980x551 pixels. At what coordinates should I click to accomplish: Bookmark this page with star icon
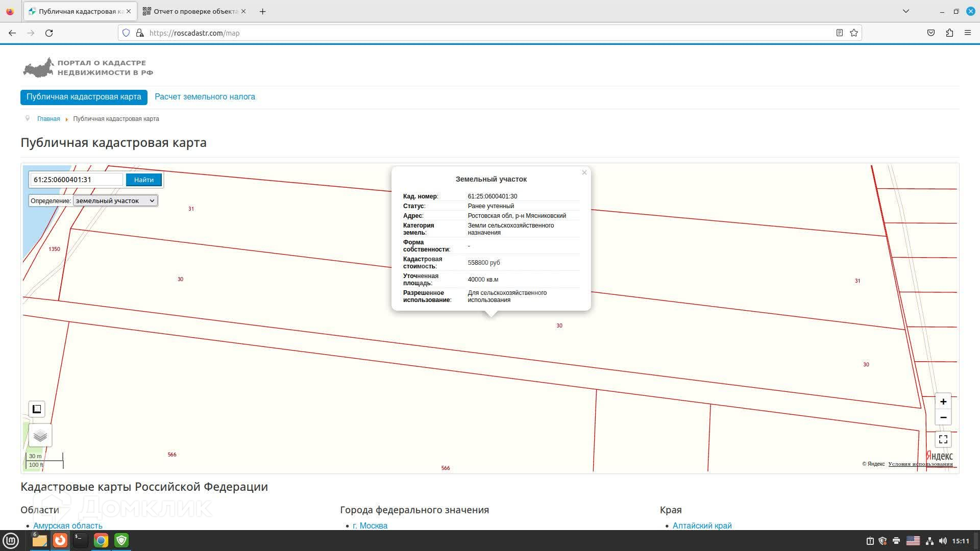854,33
